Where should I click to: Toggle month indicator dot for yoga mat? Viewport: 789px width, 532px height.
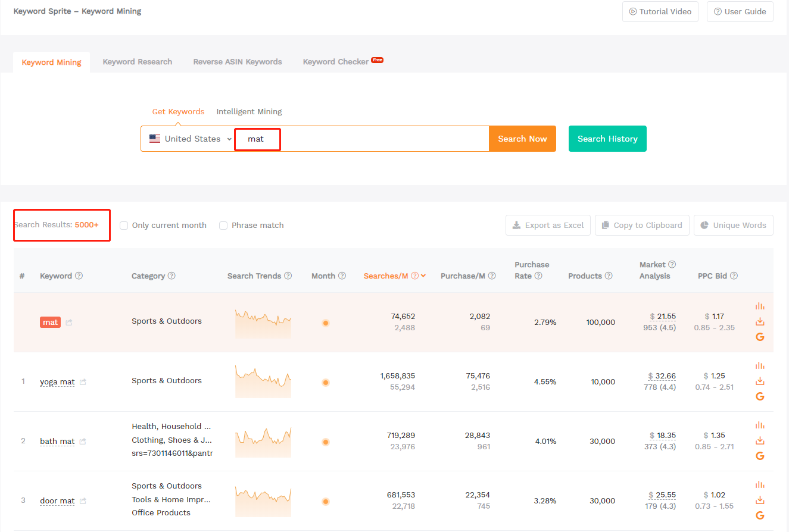click(x=326, y=382)
